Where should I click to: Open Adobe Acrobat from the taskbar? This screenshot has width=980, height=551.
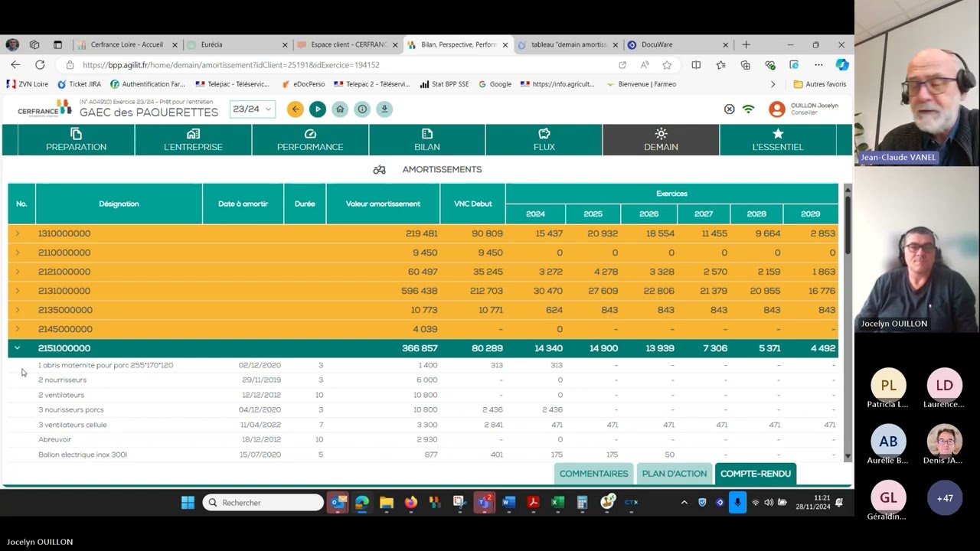[533, 503]
